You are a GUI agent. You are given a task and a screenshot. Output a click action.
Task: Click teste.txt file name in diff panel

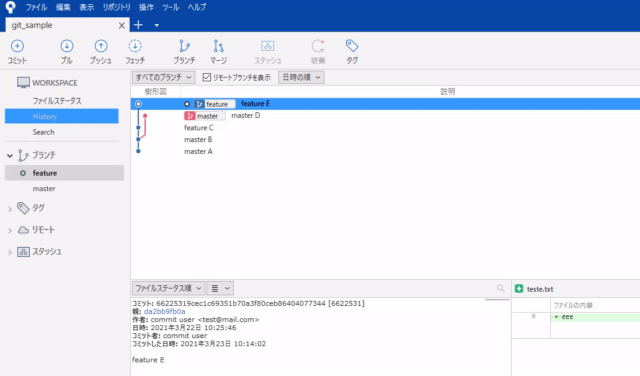540,289
